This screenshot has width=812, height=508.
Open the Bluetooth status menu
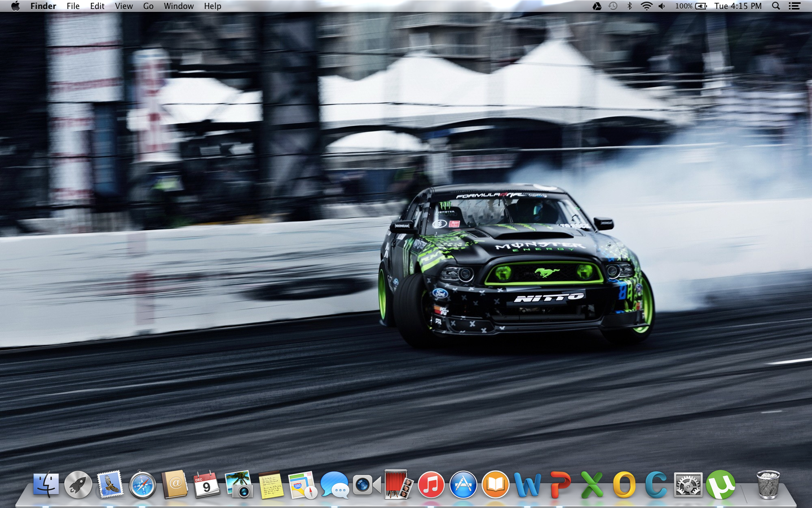pos(629,6)
